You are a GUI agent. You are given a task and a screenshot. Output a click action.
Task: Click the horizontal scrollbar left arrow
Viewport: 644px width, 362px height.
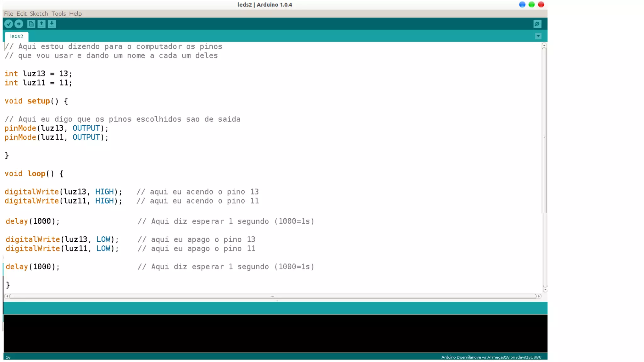[x=7, y=296]
